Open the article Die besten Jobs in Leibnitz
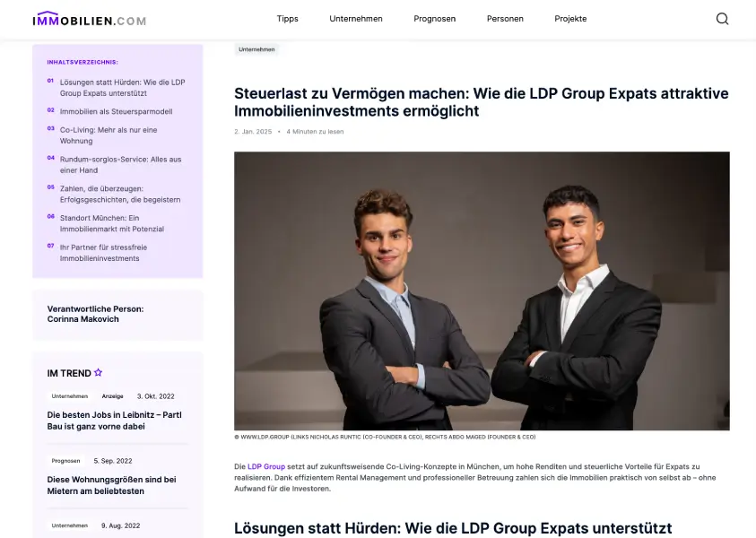The image size is (756, 538). click(x=114, y=421)
